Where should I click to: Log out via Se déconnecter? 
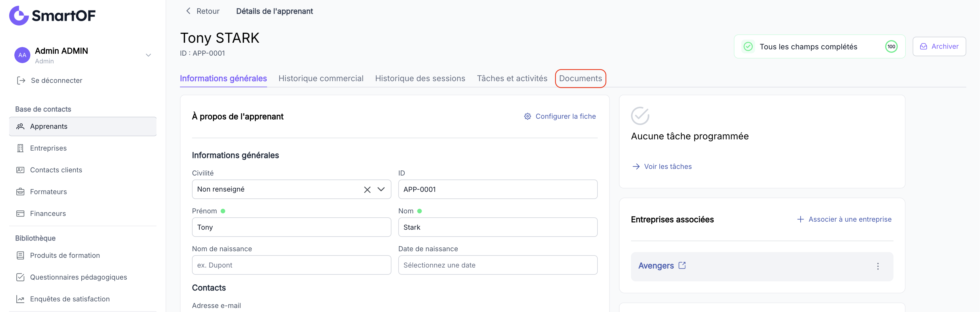tap(56, 80)
